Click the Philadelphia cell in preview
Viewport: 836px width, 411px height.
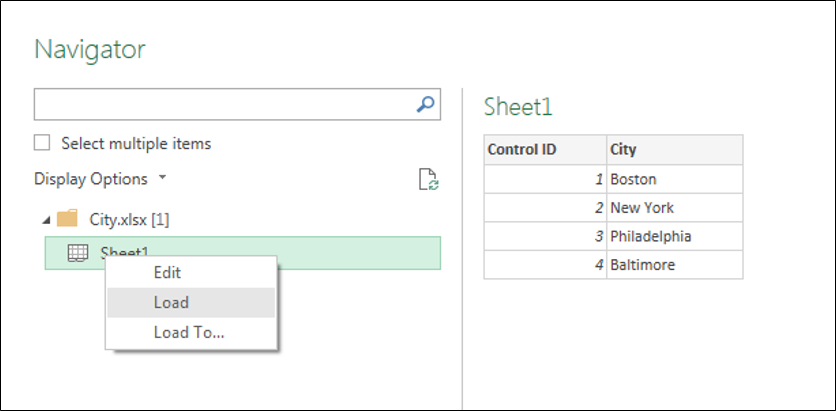pos(675,236)
